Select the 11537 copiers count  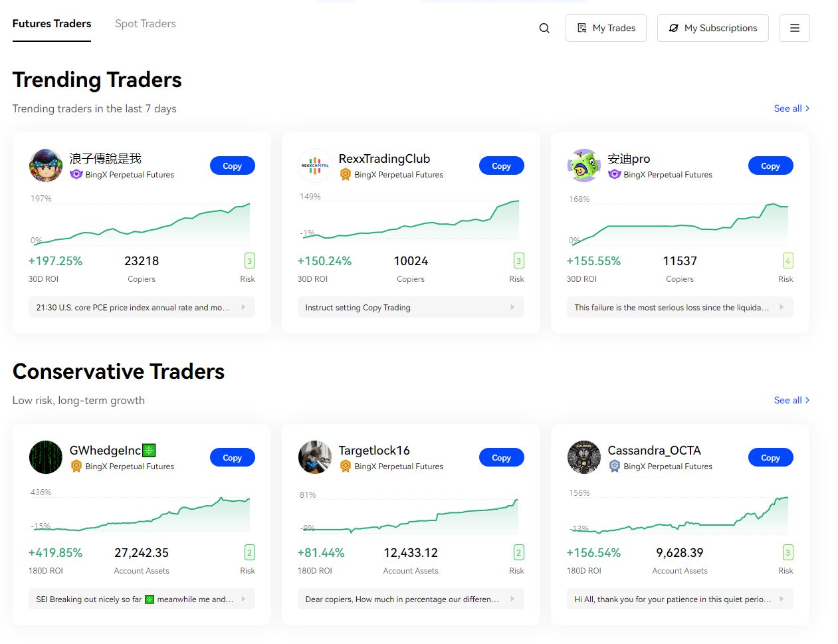680,261
